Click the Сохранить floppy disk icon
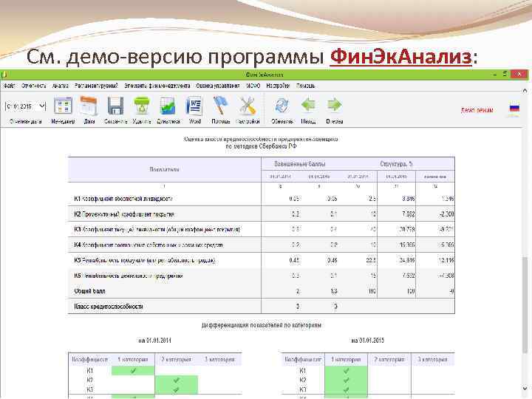The width and height of the screenshot is (532, 399). pos(115,106)
